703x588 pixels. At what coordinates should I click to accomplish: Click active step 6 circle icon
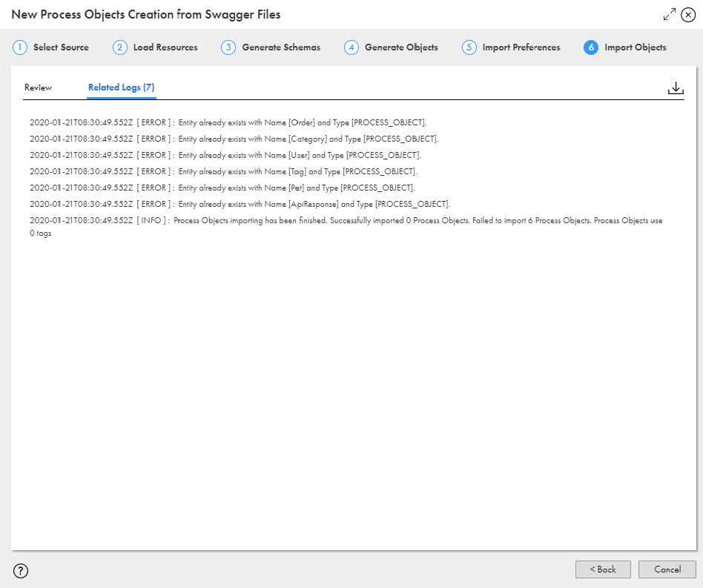click(x=591, y=47)
